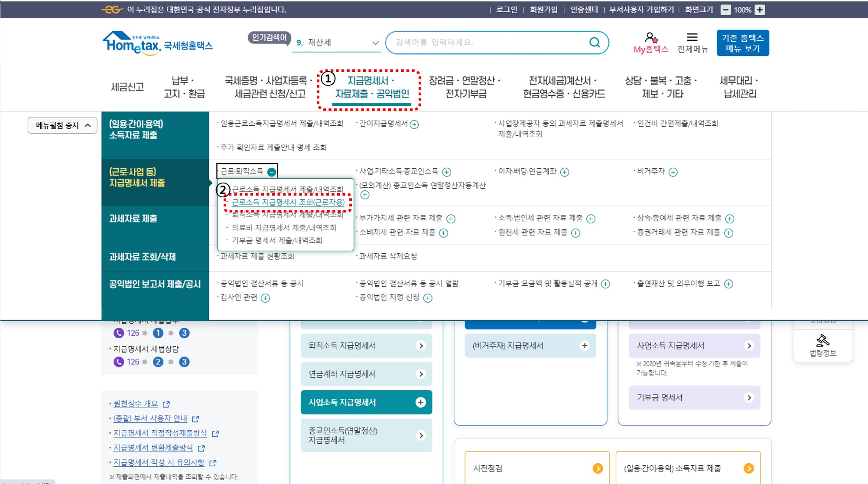
Task: Open external link icon beside 원천징수 개요
Action: 166,404
